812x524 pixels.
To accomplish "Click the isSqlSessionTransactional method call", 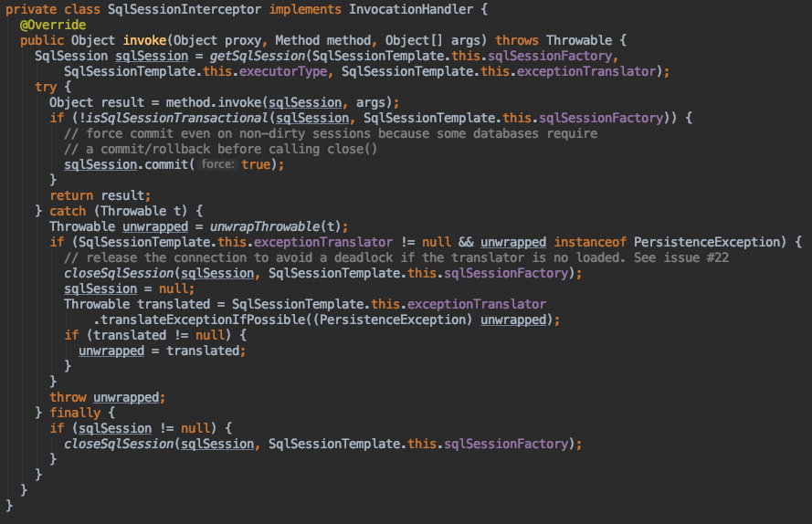I will coord(177,118).
